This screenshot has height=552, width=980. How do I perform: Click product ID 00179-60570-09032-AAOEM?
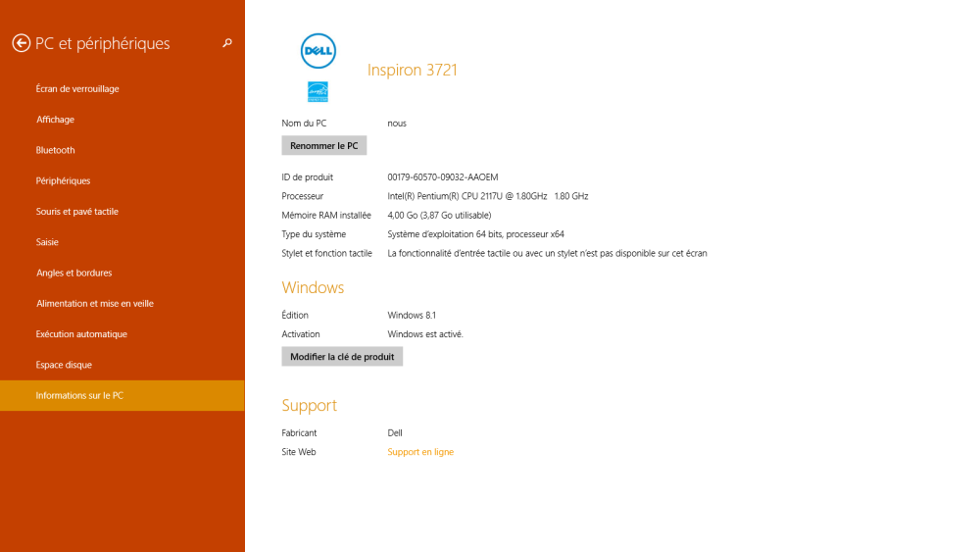click(x=443, y=176)
